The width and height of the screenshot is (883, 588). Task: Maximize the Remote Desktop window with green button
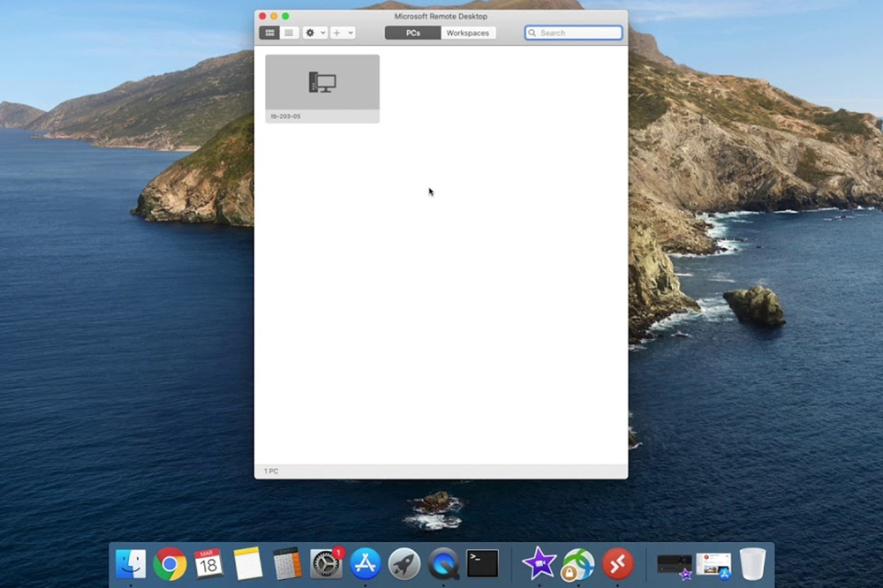point(285,16)
